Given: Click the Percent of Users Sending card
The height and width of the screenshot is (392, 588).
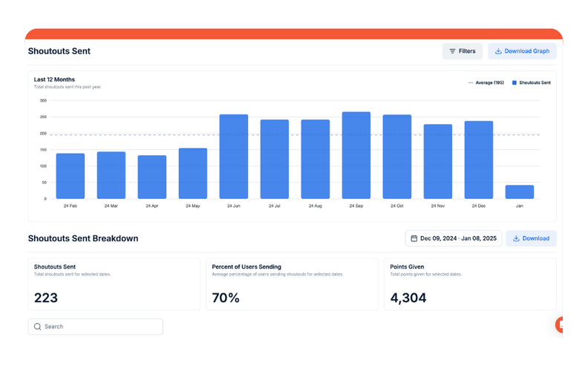Looking at the screenshot, I should point(292,284).
